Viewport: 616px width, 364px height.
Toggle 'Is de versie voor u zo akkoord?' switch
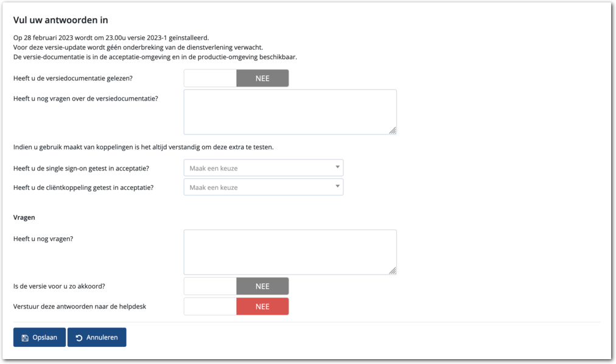(x=236, y=287)
